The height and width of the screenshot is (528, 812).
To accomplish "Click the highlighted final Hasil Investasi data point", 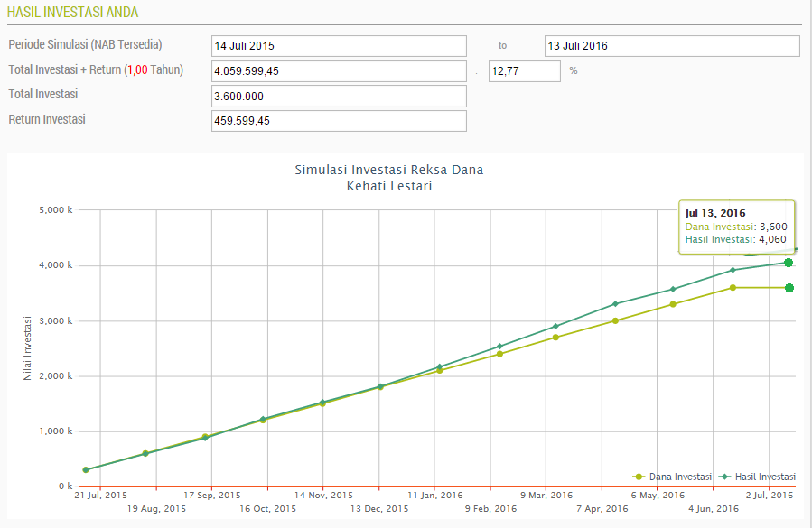I will [789, 263].
